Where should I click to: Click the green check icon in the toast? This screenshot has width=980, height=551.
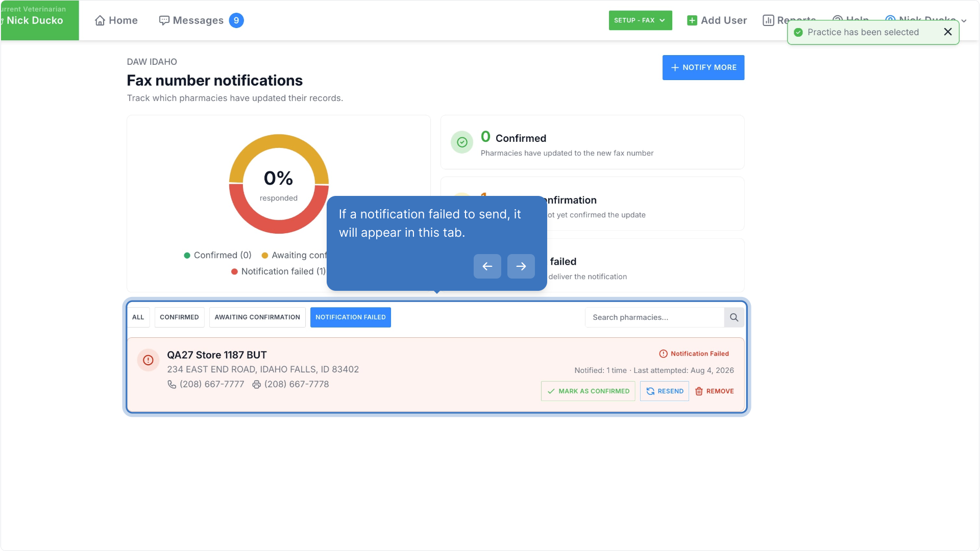click(798, 32)
